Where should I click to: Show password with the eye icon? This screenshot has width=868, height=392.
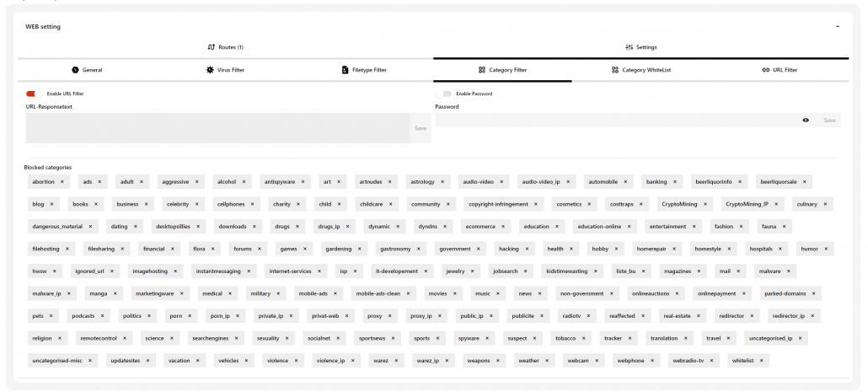pos(806,121)
